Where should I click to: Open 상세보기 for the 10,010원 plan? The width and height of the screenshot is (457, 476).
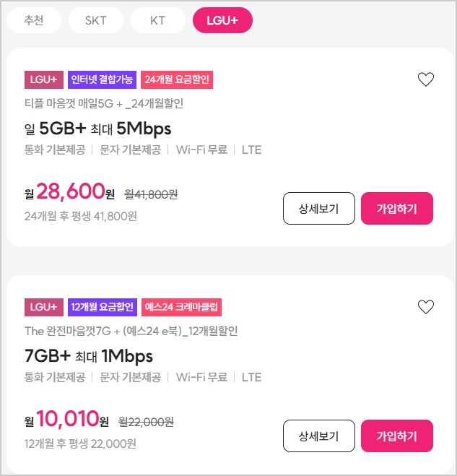pos(319,436)
